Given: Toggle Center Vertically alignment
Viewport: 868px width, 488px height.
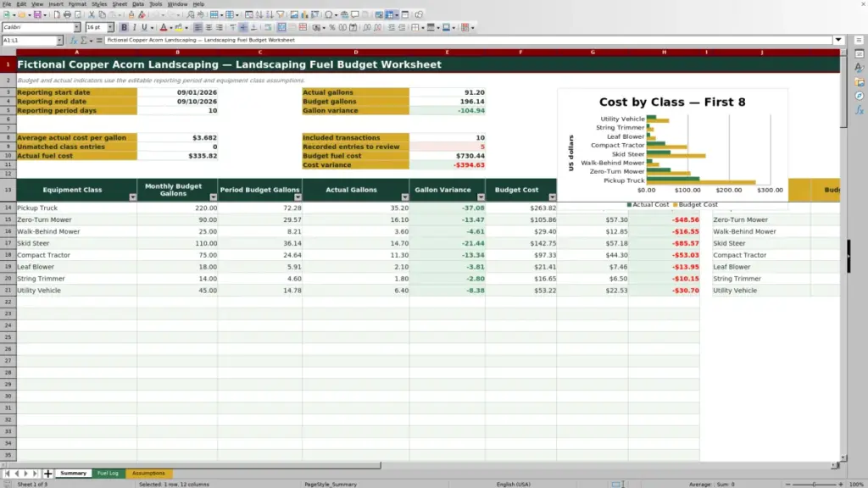Looking at the screenshot, I should (243, 28).
